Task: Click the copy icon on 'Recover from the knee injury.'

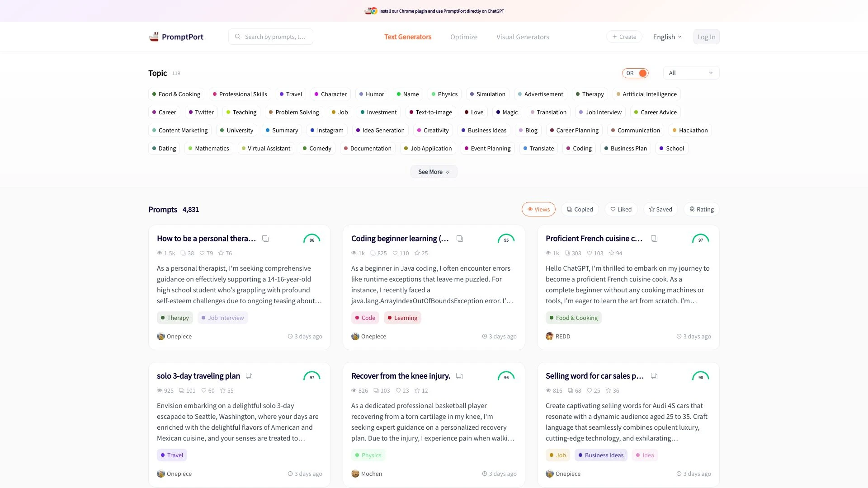Action: [460, 376]
